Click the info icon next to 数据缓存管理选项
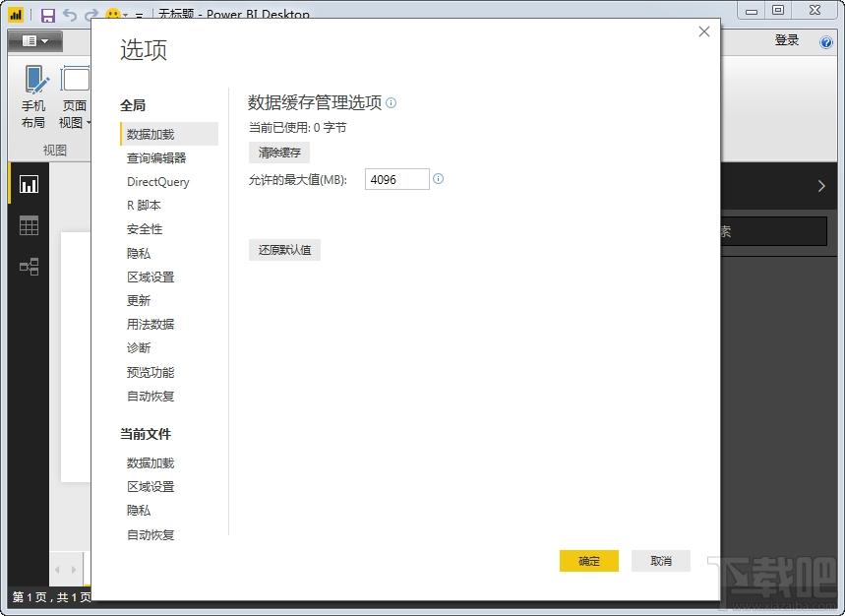Image resolution: width=845 pixels, height=616 pixels. pos(392,102)
